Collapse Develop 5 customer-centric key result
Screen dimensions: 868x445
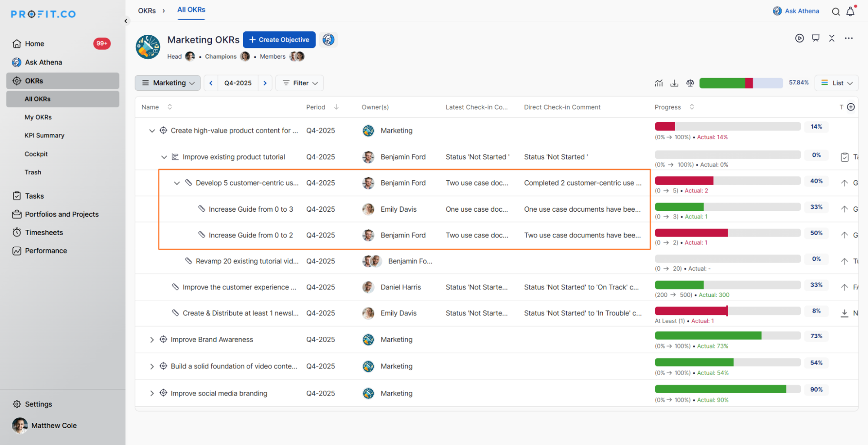[x=177, y=183]
